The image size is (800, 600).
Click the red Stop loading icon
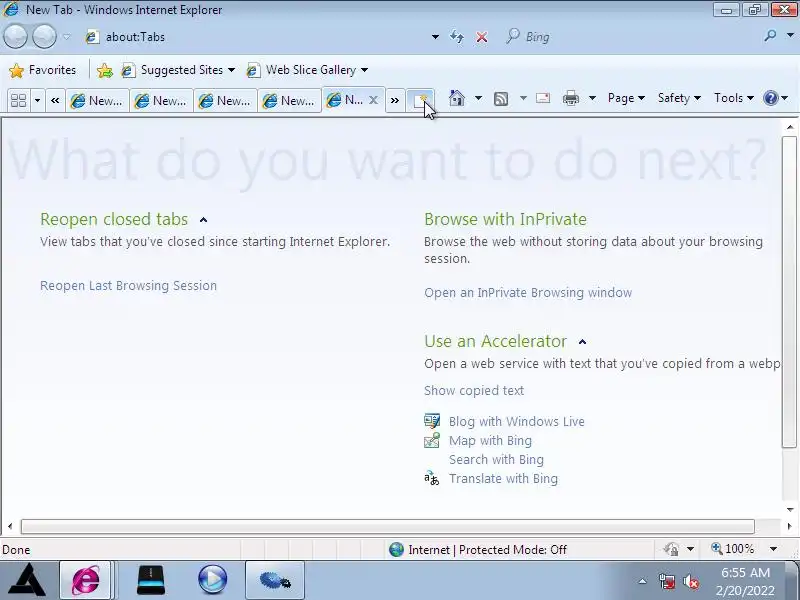coord(481,37)
